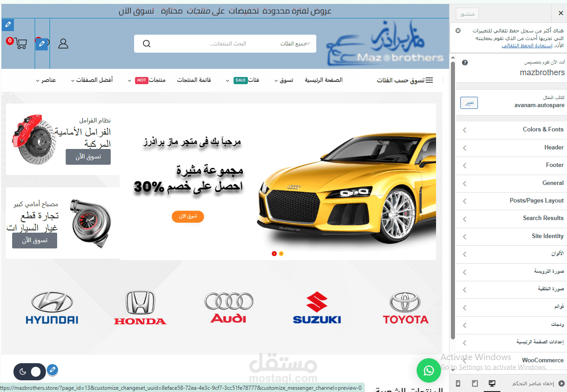Open عناصر menu dropdown
The width and height of the screenshot is (567, 392).
click(x=46, y=80)
